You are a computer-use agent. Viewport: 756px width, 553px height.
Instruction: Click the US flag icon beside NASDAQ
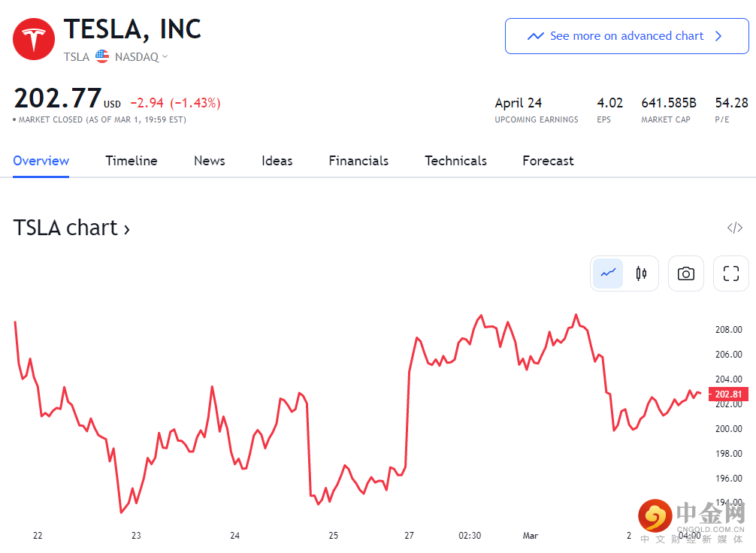tap(102, 56)
